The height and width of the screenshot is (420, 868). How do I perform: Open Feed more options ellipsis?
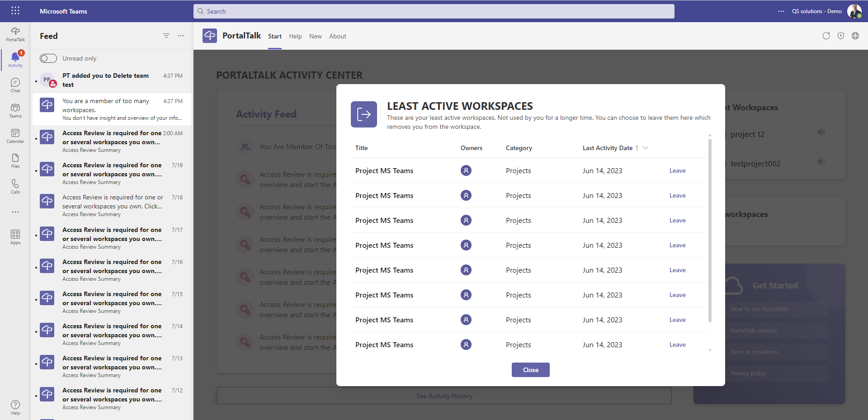pyautogui.click(x=181, y=36)
